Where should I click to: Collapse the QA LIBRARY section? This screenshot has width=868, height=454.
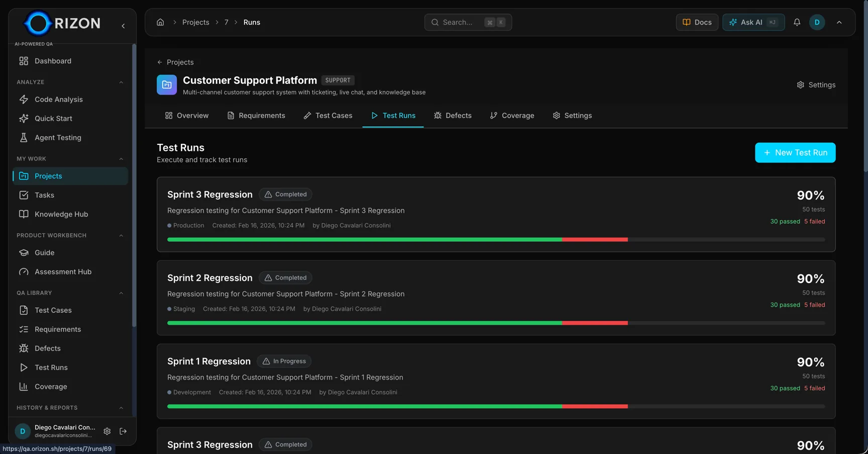click(x=121, y=293)
